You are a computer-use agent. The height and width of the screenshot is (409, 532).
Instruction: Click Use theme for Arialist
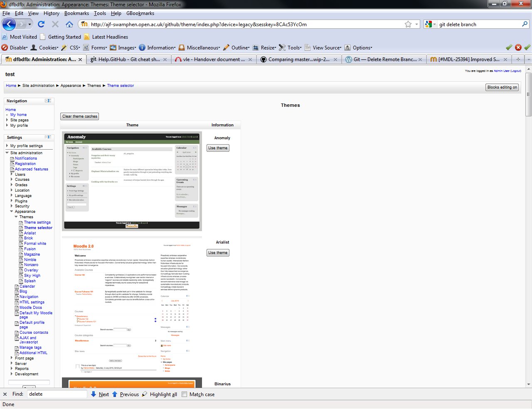tap(218, 253)
